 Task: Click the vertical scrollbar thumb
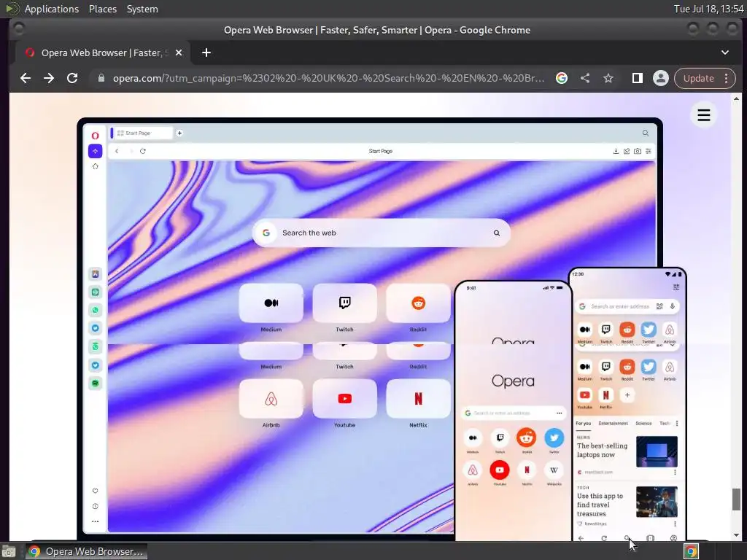pyautogui.click(x=737, y=499)
